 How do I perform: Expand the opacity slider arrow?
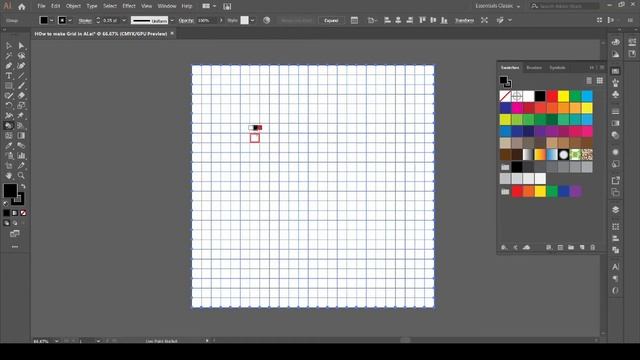click(221, 20)
